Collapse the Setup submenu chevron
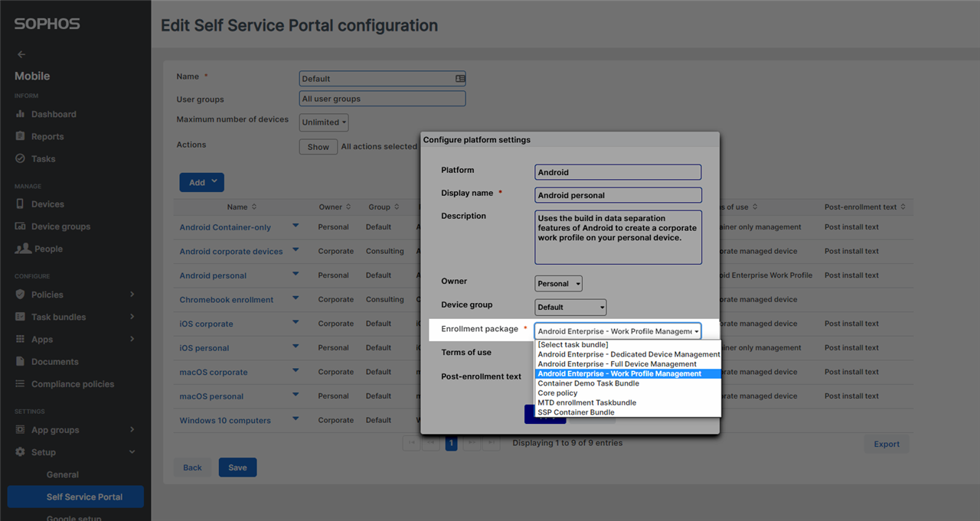The image size is (980, 521). tap(132, 452)
